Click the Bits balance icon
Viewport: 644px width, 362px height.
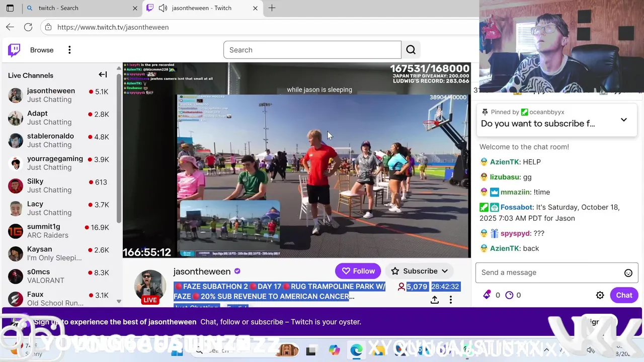[x=487, y=295]
